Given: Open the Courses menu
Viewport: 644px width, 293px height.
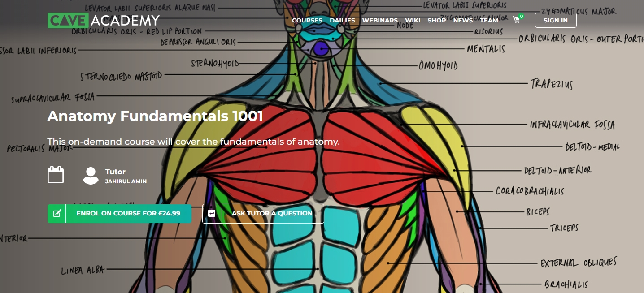Looking at the screenshot, I should tap(307, 20).
